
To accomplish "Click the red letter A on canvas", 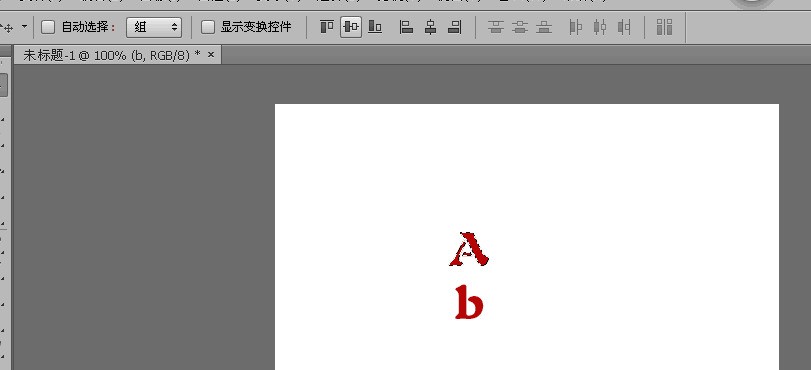I will coord(469,249).
